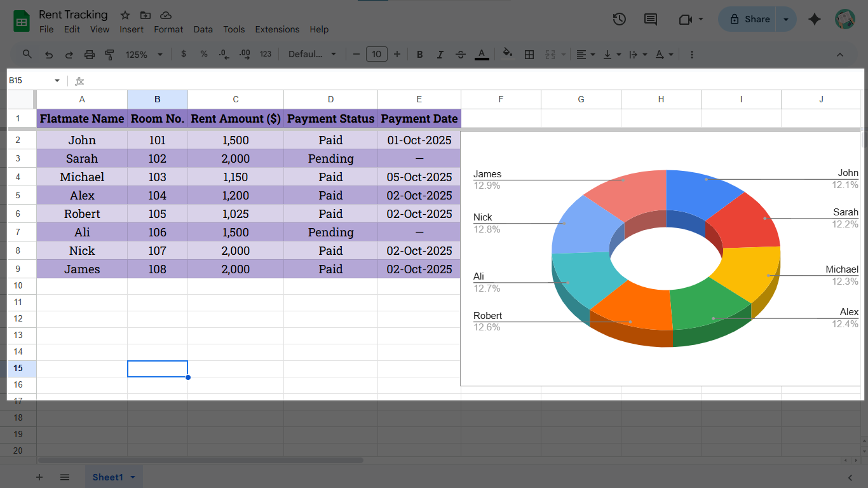Open the Format menu
This screenshot has width=868, height=488.
pyautogui.click(x=168, y=29)
